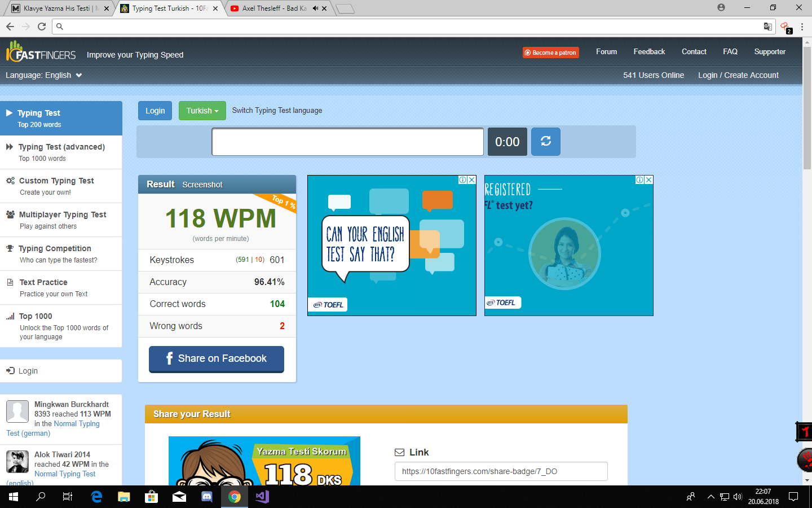
Task: Open Task View on taskbar
Action: coord(68,497)
